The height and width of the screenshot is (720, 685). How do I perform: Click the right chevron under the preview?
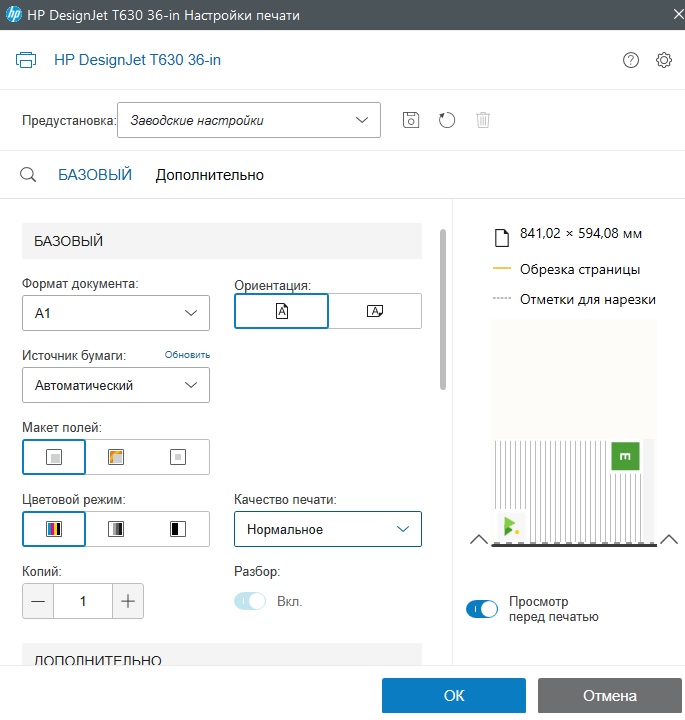669,539
